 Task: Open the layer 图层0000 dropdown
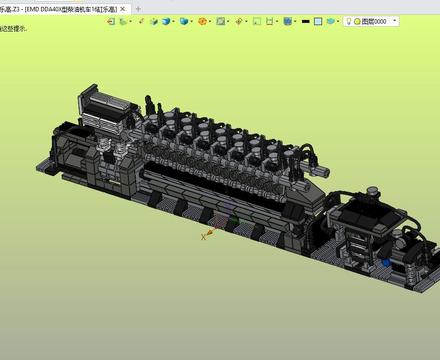pyautogui.click(x=395, y=21)
